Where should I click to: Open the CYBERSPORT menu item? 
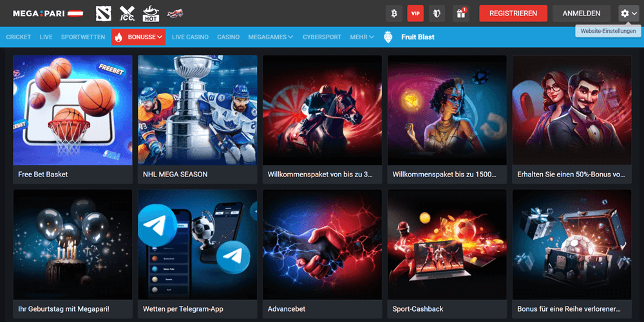322,37
